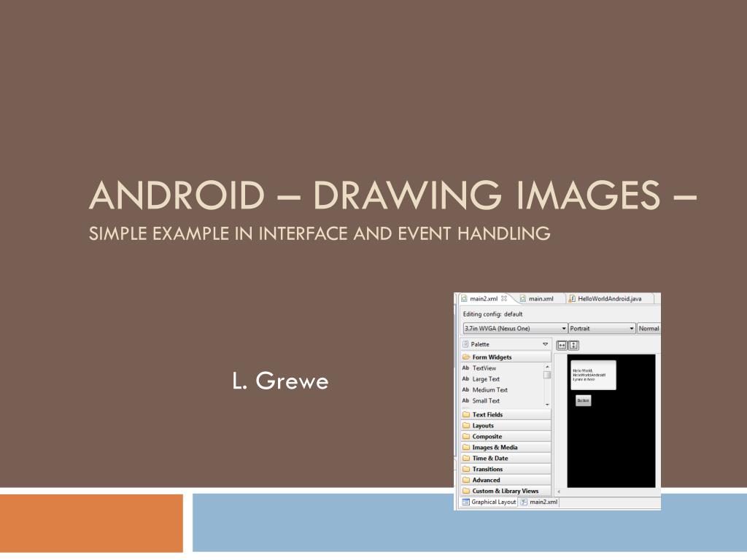Toggle fill height layout button

(x=573, y=345)
